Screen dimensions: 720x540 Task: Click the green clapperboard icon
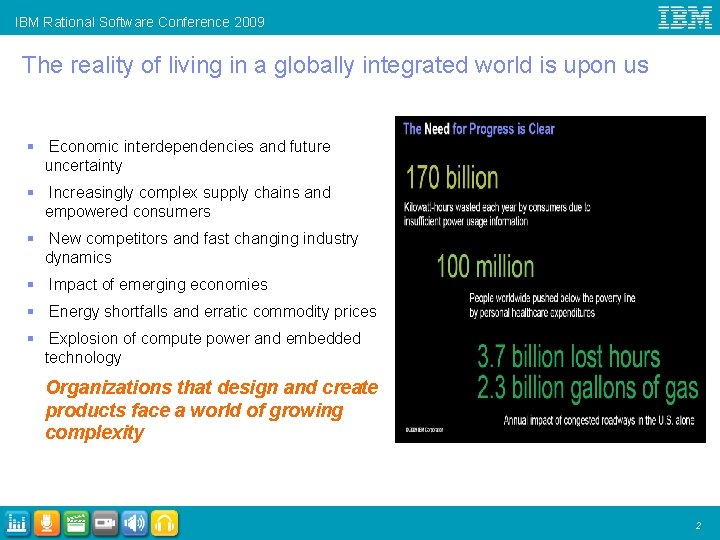click(x=76, y=523)
